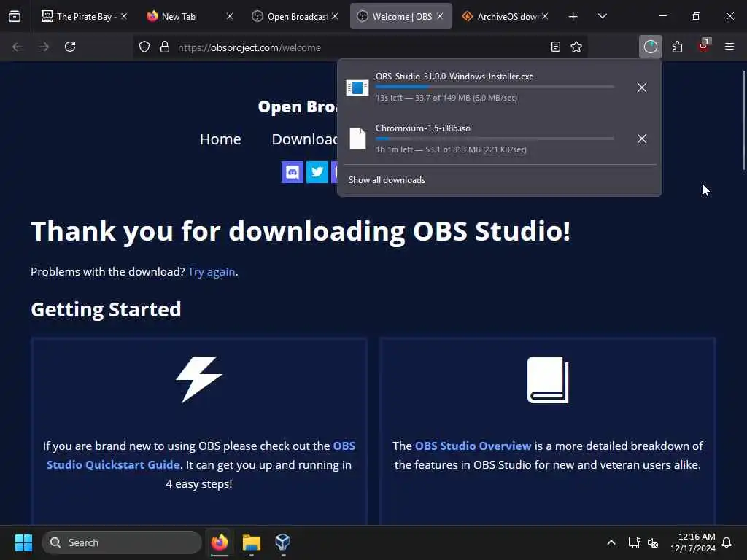Open the Home nav link
Screen dimensions: 747x560
click(220, 139)
